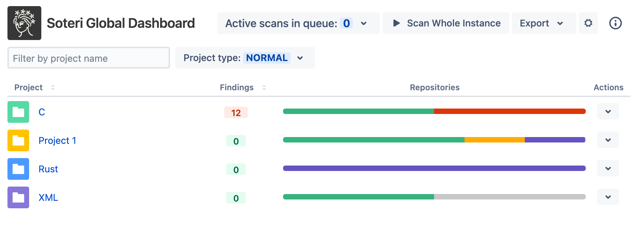Click the info circle icon
Viewport: 644px width, 230px height.
tap(615, 23)
